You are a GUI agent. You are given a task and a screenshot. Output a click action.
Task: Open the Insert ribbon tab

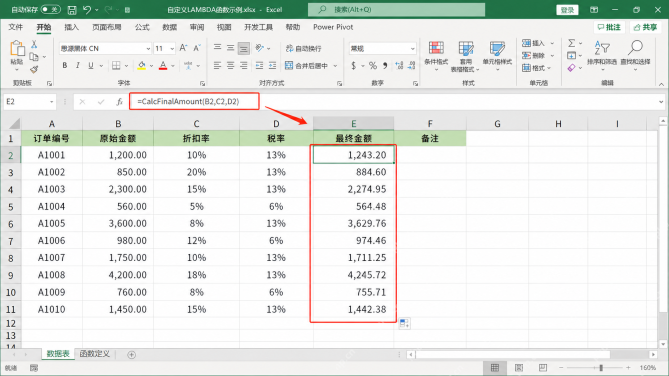point(72,27)
